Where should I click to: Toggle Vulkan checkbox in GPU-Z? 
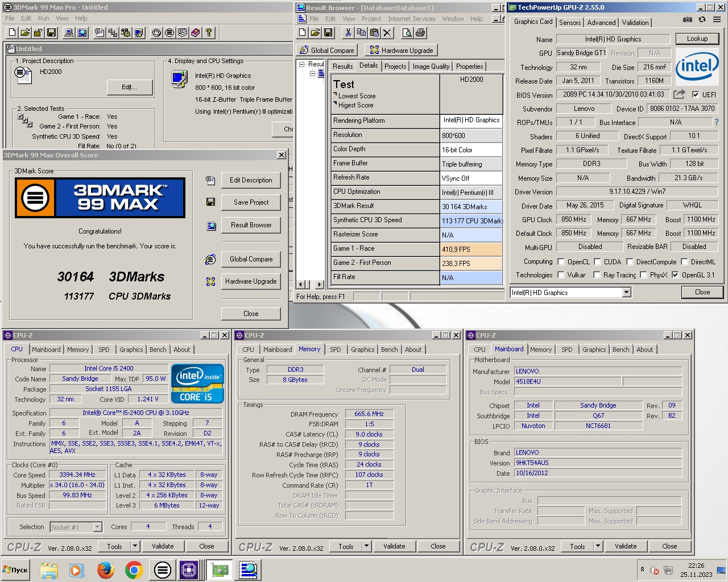pyautogui.click(x=561, y=275)
